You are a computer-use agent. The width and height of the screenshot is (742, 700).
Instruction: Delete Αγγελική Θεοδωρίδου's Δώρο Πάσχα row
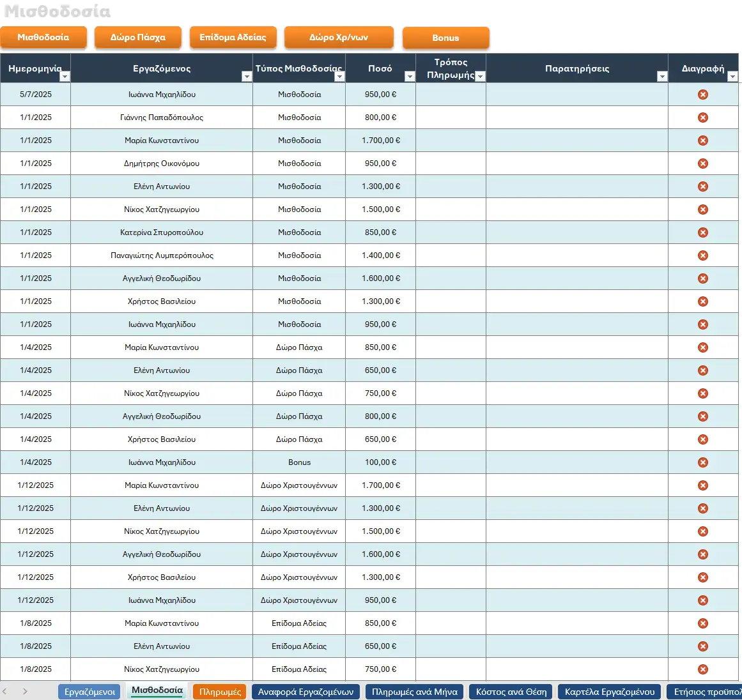click(x=703, y=416)
